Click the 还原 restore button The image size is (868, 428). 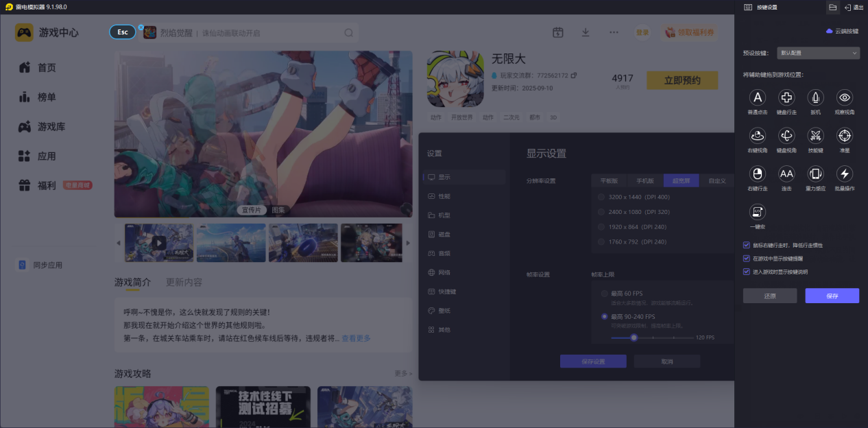770,296
